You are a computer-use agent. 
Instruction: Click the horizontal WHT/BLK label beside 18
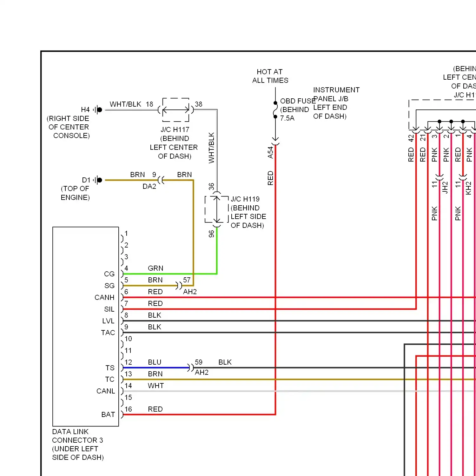tap(125, 104)
